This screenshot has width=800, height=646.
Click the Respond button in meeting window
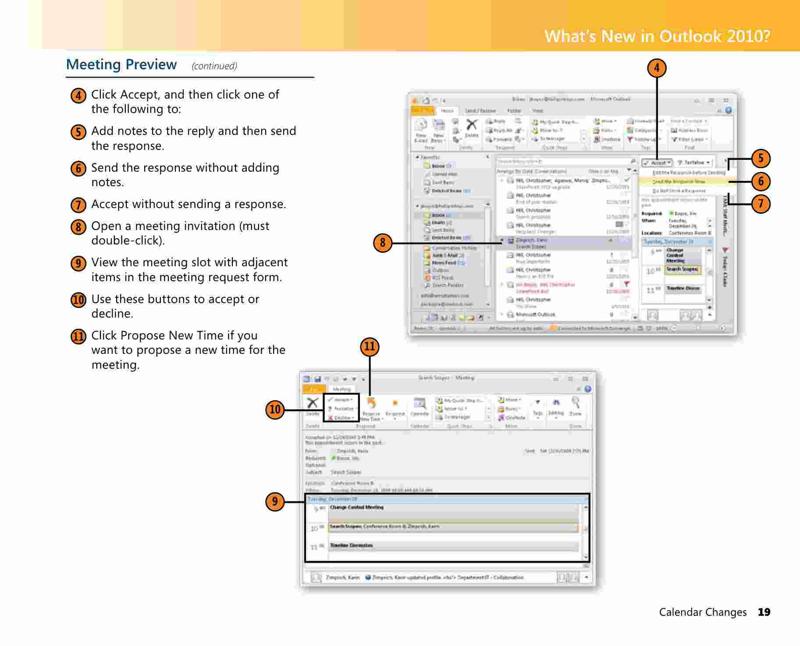pyautogui.click(x=395, y=409)
